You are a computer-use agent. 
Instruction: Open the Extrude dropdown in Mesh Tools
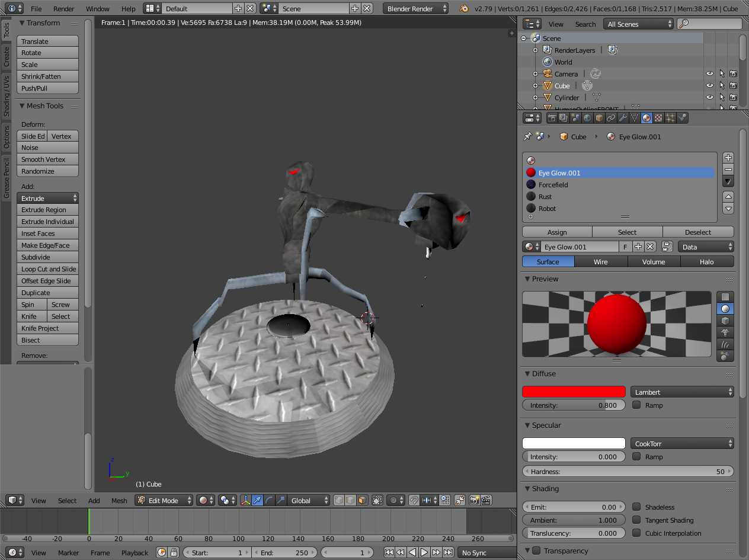point(47,198)
